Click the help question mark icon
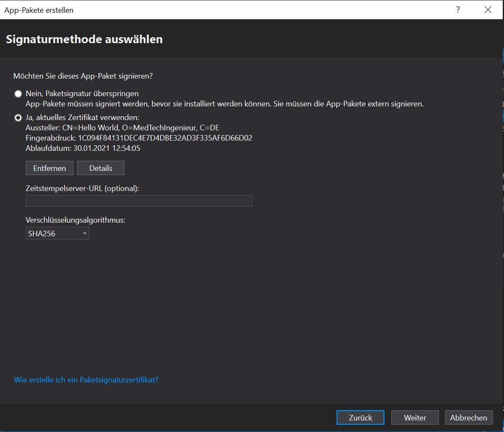Screen dimensions: 504x432 coord(458,10)
